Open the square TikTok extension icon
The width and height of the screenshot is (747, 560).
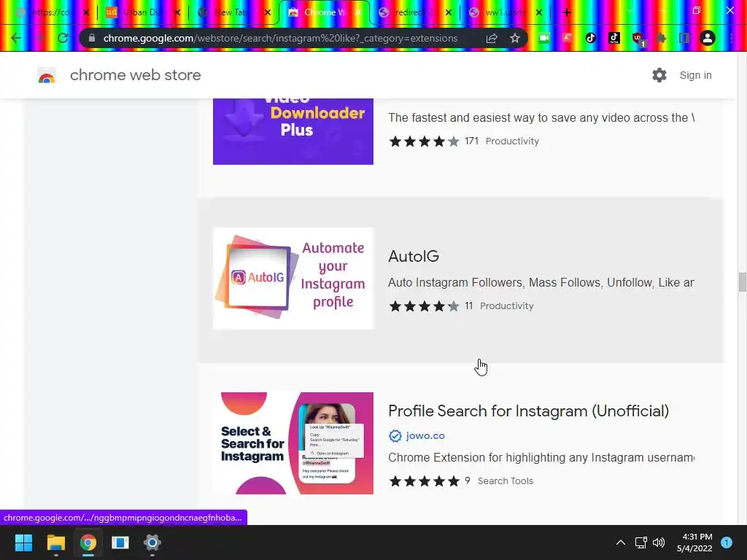[x=614, y=38]
